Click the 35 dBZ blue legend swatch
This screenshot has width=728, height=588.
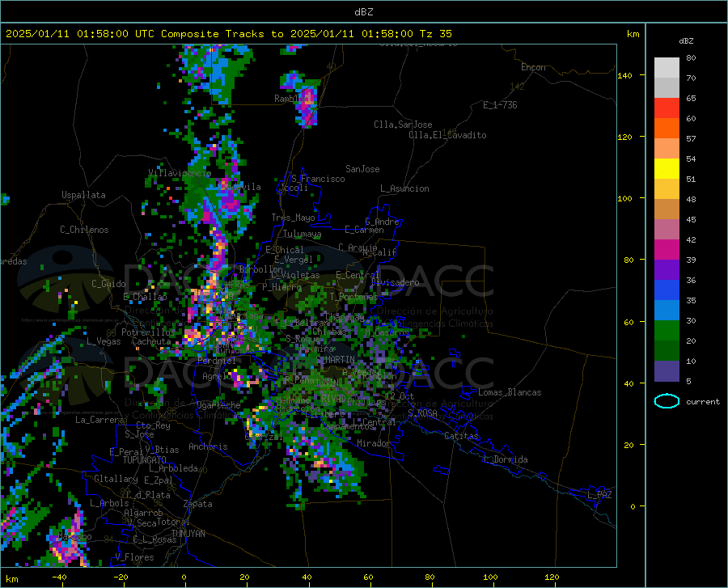tap(667, 290)
